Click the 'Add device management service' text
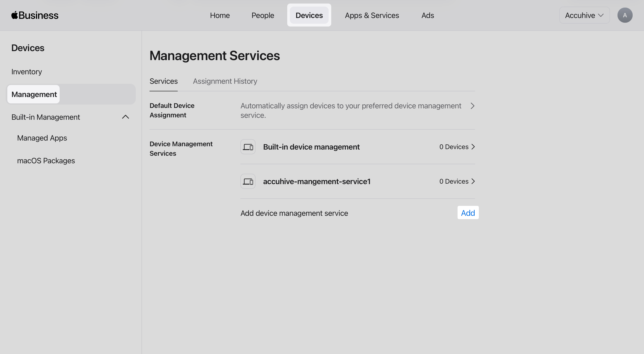The height and width of the screenshot is (354, 644). [294, 213]
